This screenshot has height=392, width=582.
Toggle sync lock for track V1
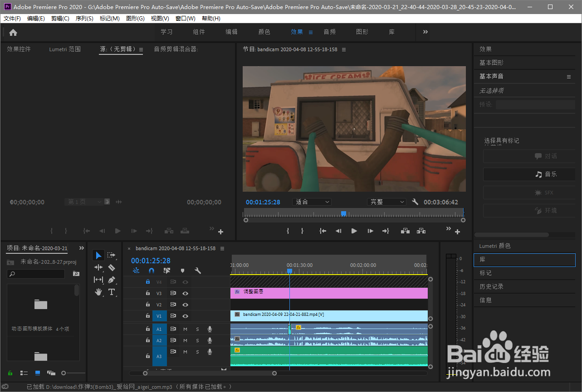pyautogui.click(x=173, y=316)
